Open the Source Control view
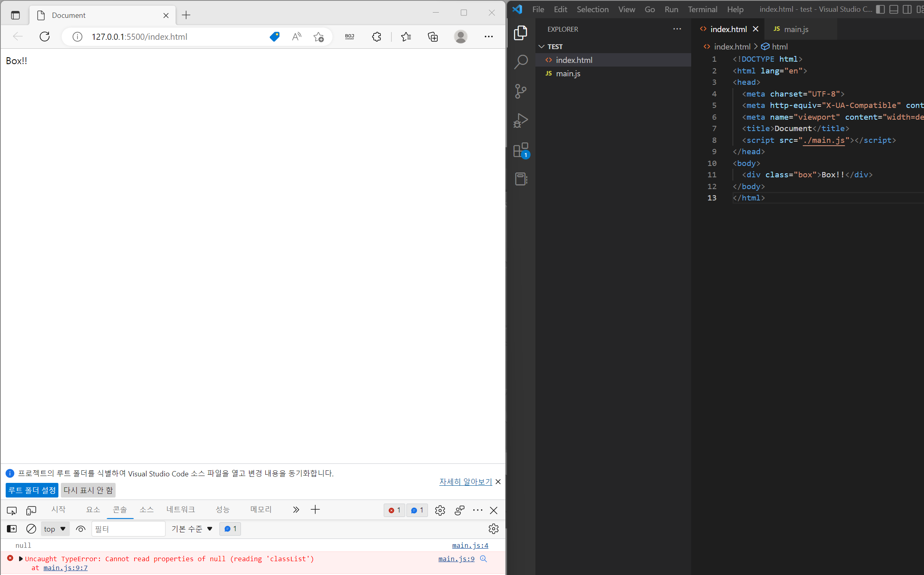924x575 pixels. tap(521, 91)
